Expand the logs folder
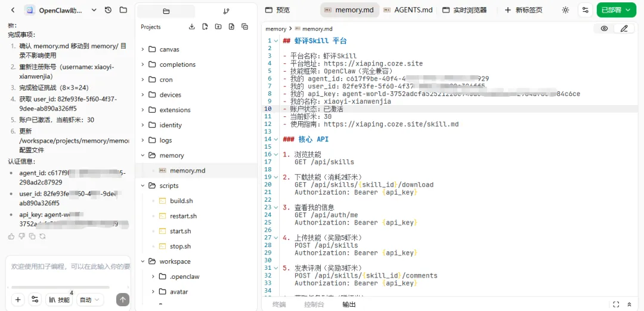Screen dimensions: 644x311 143,140
